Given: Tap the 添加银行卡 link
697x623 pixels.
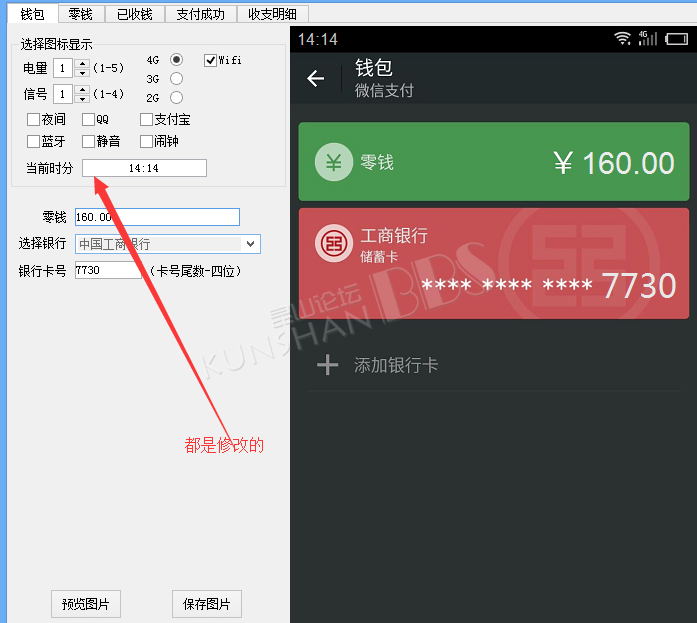Looking at the screenshot, I should click(x=396, y=365).
